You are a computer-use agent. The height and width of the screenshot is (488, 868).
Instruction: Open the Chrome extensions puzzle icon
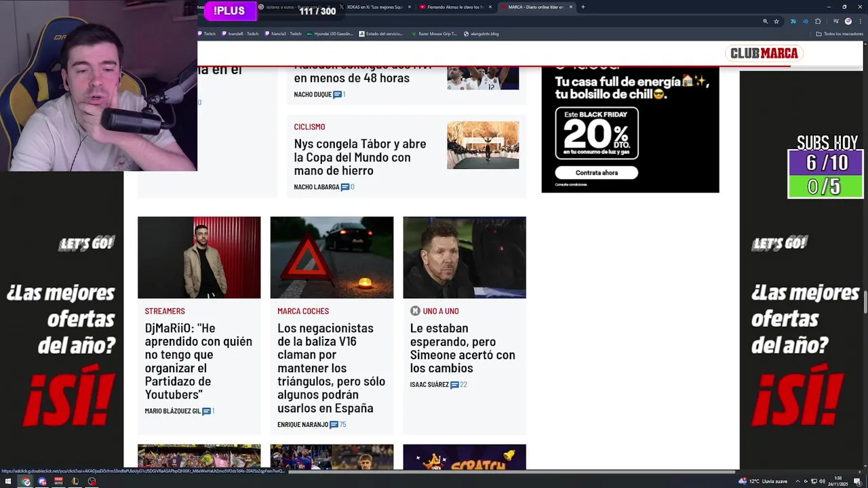[818, 21]
